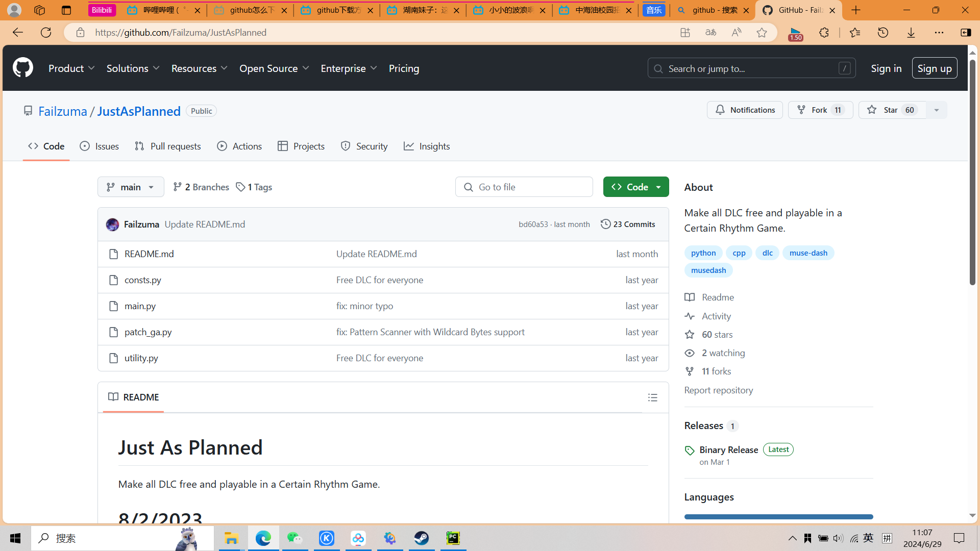Screen dimensions: 980x551
Task: Open browser history panel
Action: tap(883, 33)
